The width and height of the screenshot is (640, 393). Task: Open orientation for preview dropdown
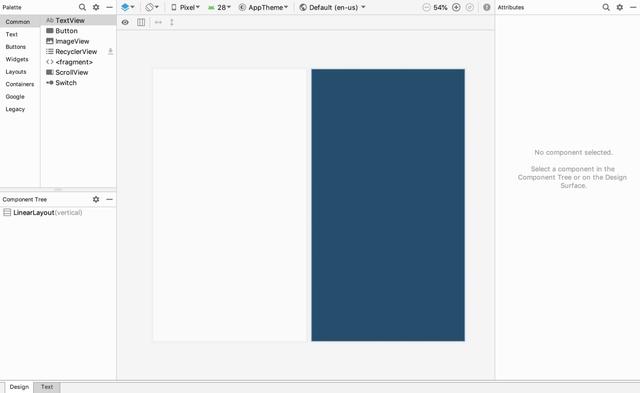point(152,7)
